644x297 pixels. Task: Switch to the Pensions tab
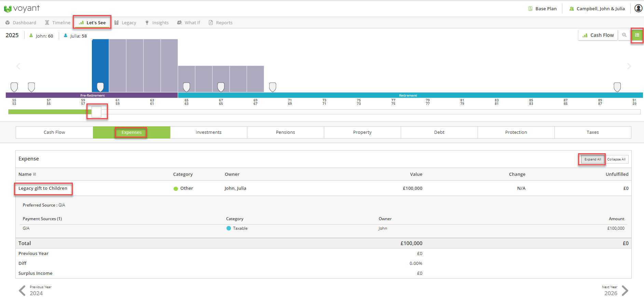coord(285,132)
